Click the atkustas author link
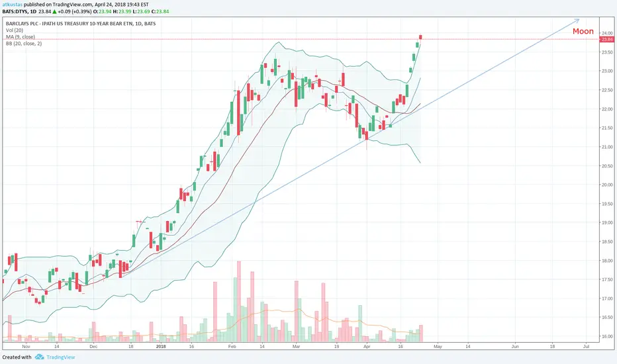 click(x=12, y=5)
